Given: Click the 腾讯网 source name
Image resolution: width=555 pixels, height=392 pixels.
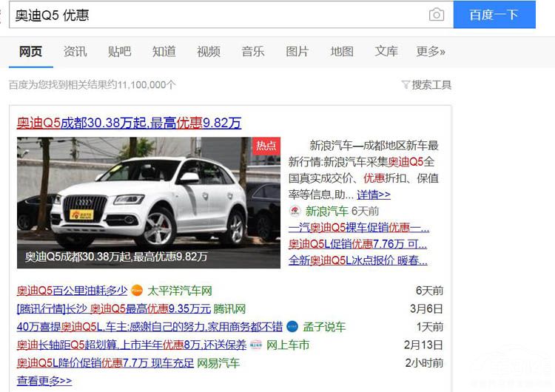Looking at the screenshot, I should pos(229,309).
